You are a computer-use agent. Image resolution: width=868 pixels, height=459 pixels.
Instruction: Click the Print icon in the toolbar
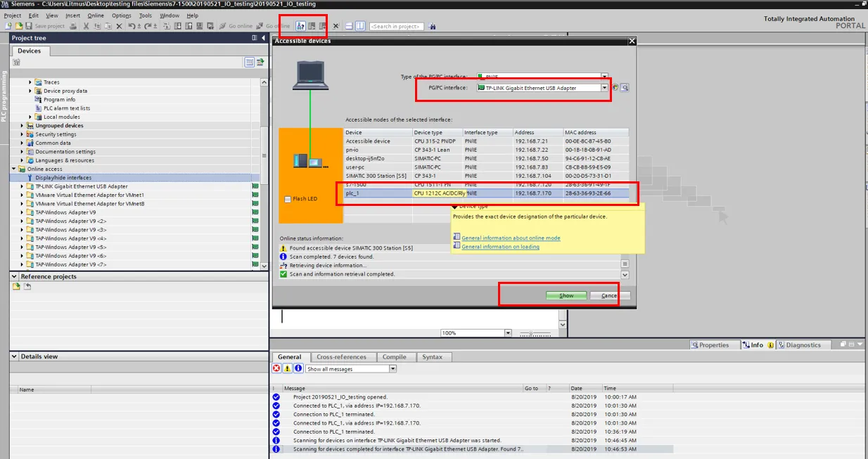pyautogui.click(x=73, y=26)
